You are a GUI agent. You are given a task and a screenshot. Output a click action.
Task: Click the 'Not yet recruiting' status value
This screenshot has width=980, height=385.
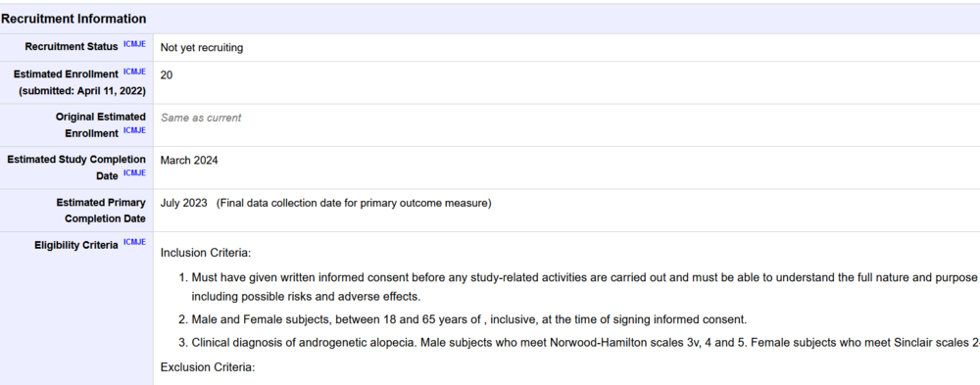pyautogui.click(x=202, y=47)
